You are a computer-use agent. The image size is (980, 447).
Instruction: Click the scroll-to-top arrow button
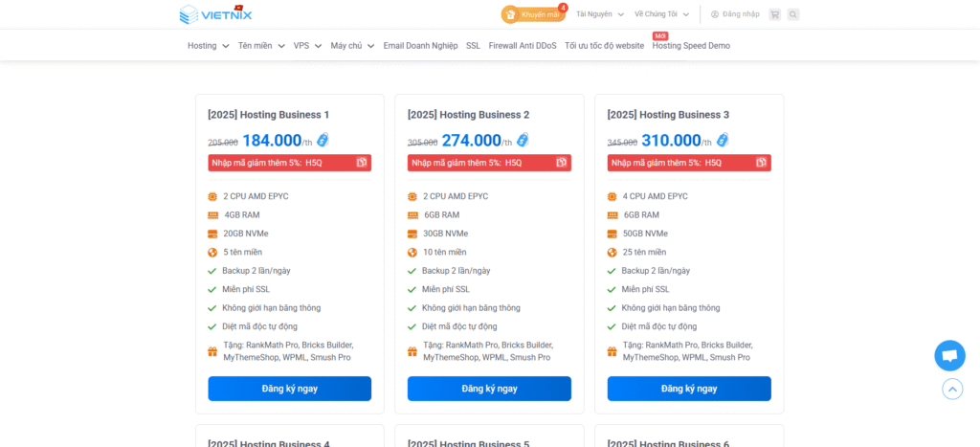(951, 389)
